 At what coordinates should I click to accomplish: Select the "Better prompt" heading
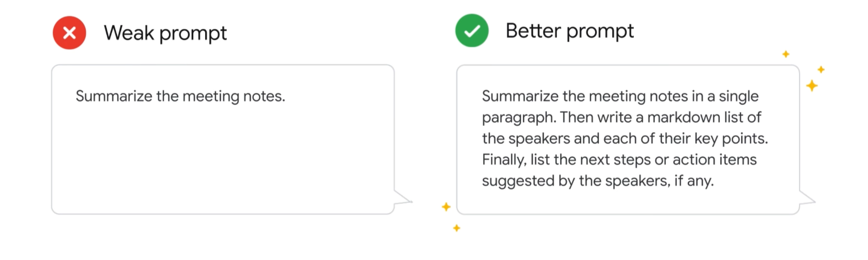[569, 31]
